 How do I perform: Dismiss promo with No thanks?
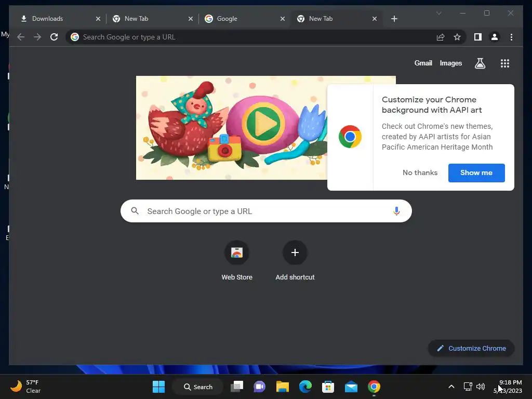[420, 172]
